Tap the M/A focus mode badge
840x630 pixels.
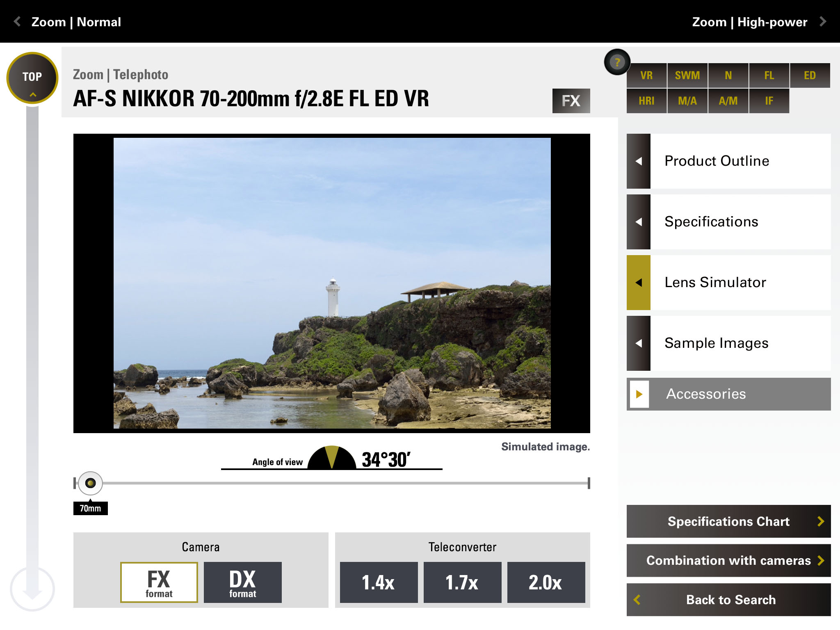tap(687, 101)
